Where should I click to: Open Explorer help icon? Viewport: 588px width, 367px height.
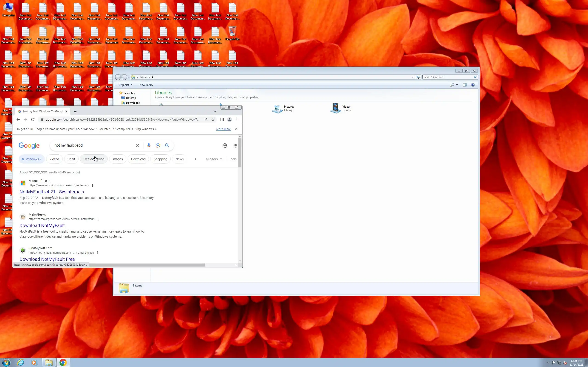(x=473, y=85)
